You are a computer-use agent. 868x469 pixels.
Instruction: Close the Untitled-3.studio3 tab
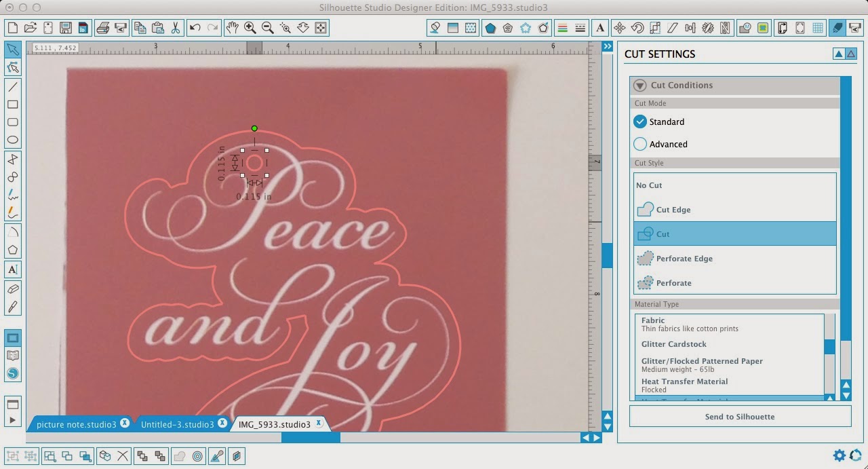coord(222,424)
